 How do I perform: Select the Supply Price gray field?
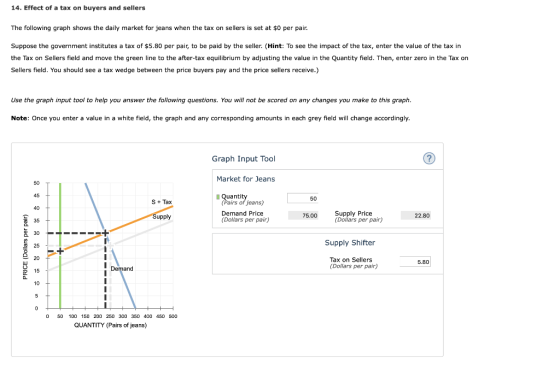point(416,215)
